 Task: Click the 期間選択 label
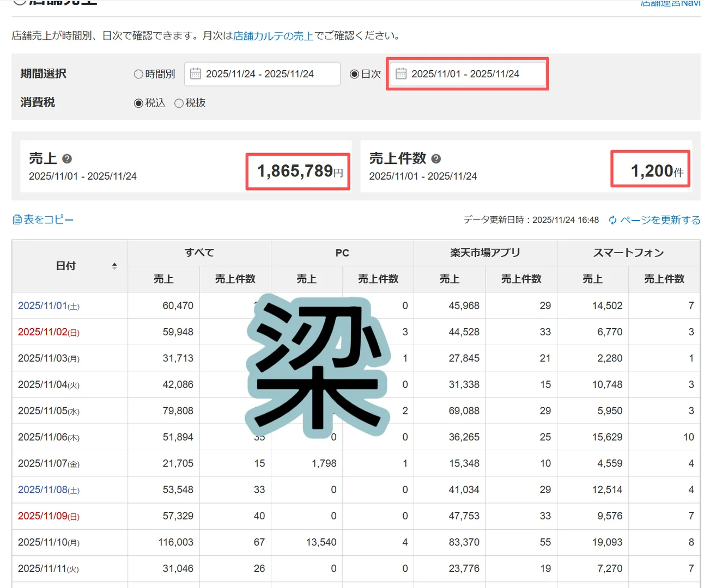coord(44,73)
